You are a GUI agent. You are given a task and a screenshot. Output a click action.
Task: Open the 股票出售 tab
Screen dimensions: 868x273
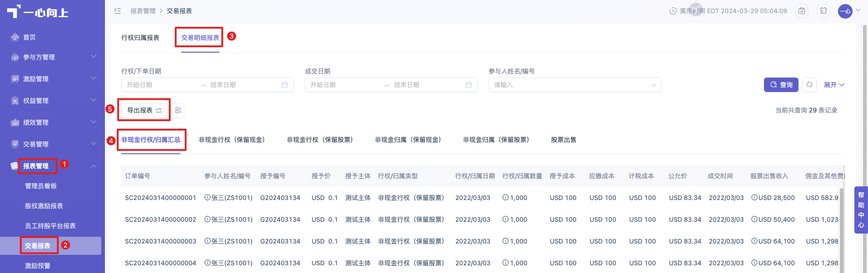pos(564,140)
